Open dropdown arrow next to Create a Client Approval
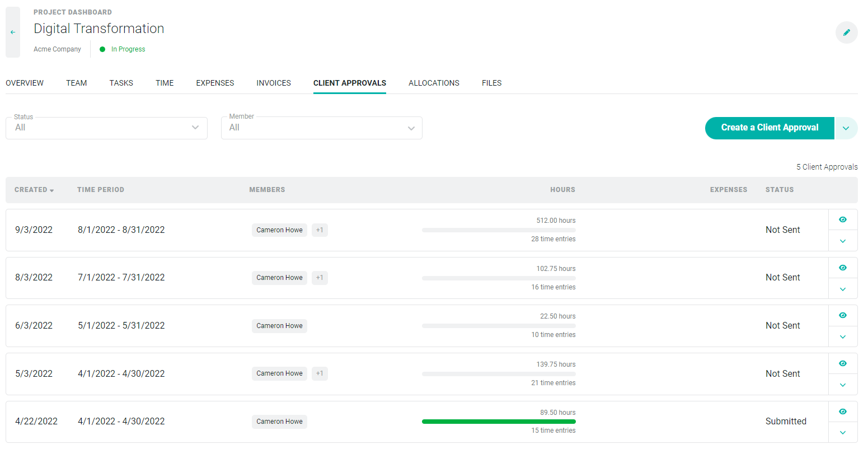 [846, 128]
